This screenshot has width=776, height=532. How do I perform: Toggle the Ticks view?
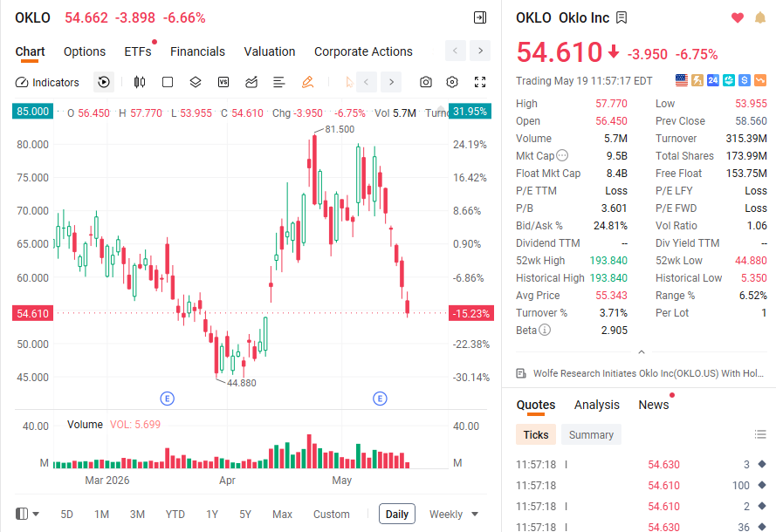pos(536,434)
